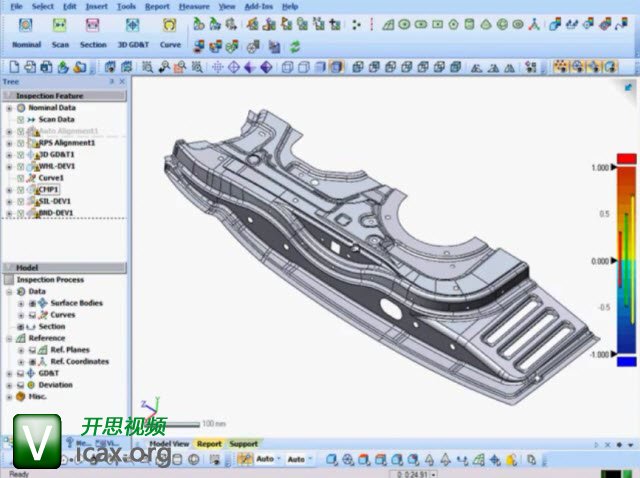Collapse the Reference node
Viewport: 640px width, 478px height.
pyautogui.click(x=9, y=339)
